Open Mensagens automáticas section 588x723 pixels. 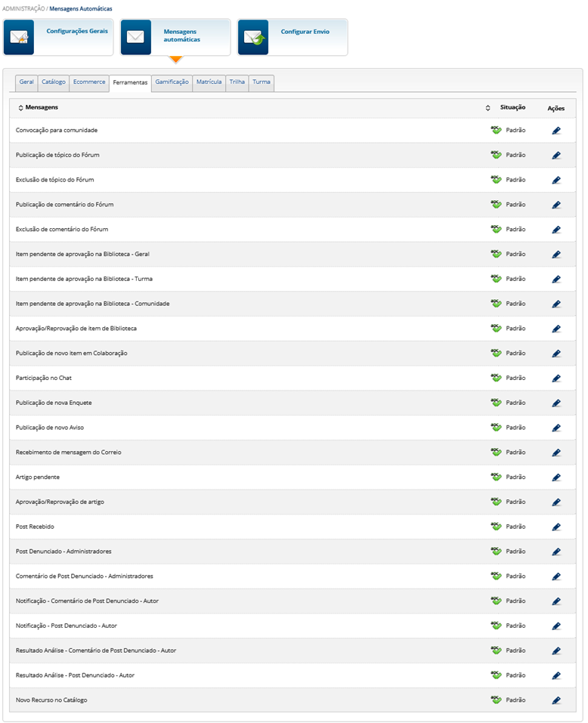(x=175, y=37)
